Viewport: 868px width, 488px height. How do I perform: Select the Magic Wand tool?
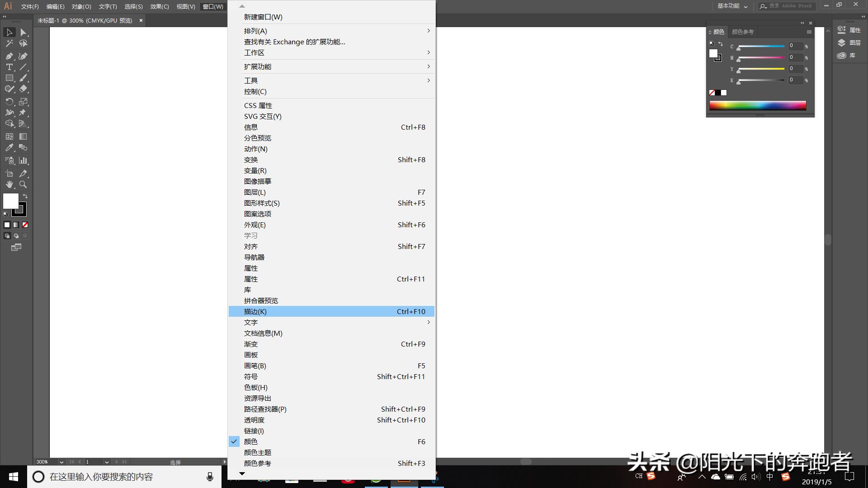[9, 43]
